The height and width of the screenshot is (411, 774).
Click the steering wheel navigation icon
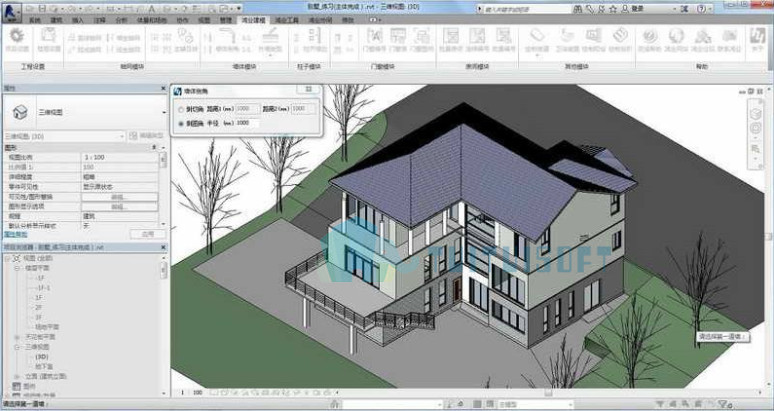pos(756,129)
